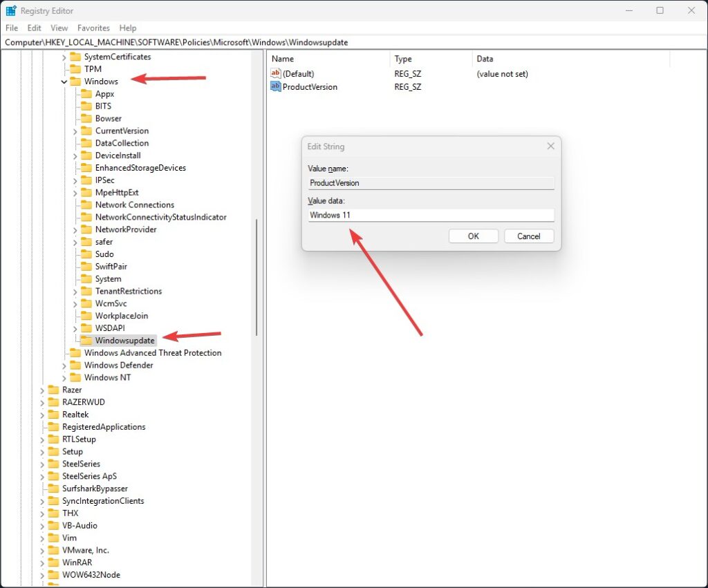Select the Realtek folder icon
Viewport: 708px width, 588px height.
53,415
